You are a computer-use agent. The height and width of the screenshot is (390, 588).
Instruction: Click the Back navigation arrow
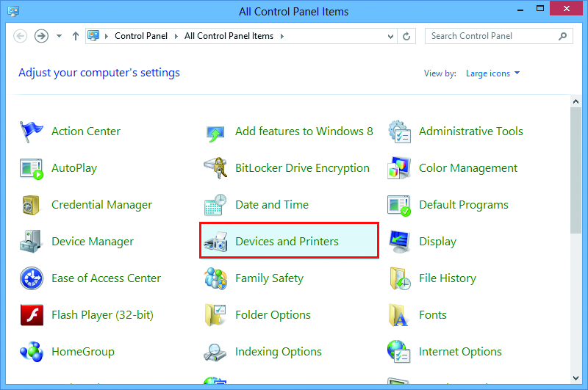[x=21, y=36]
